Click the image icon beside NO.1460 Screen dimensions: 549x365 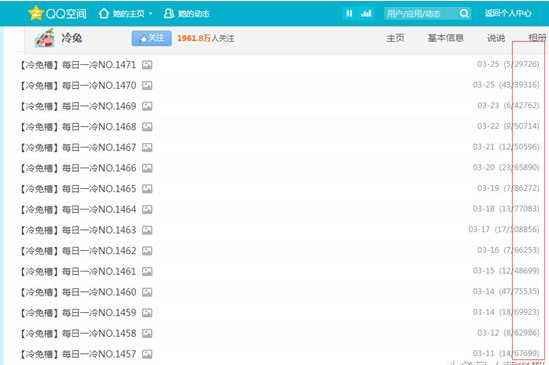(147, 292)
